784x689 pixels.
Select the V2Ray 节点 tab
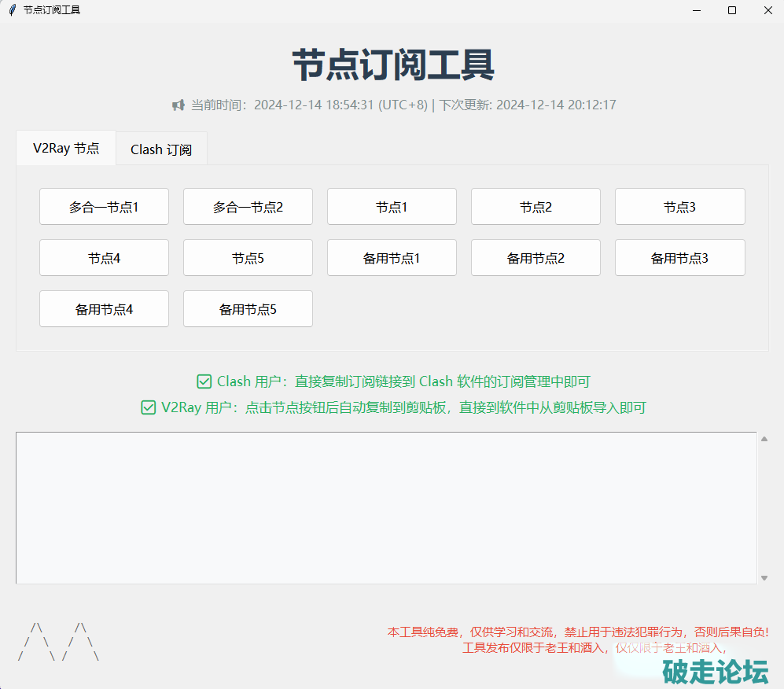coord(66,148)
